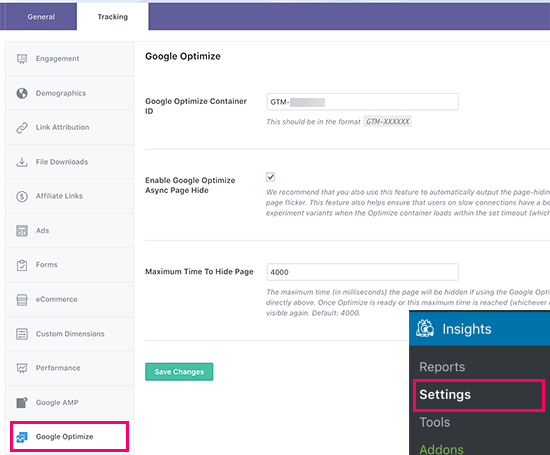Uncheck Enable Google Optimize Async Page Hide

(x=270, y=177)
